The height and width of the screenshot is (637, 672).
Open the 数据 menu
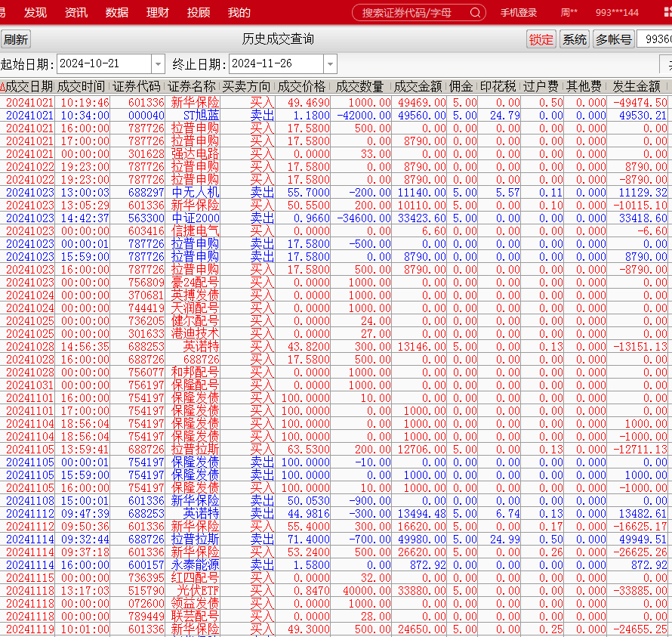point(116,13)
